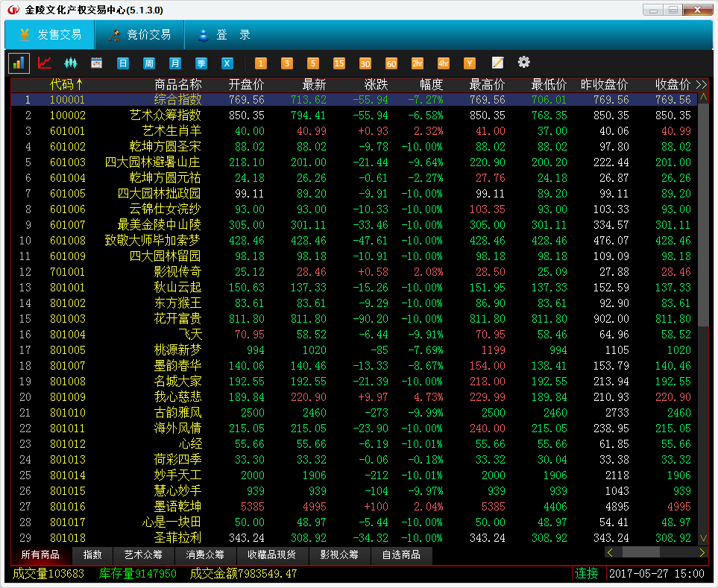718x588 pixels.
Task: Sort by the 最高价 column header
Action: (x=487, y=85)
